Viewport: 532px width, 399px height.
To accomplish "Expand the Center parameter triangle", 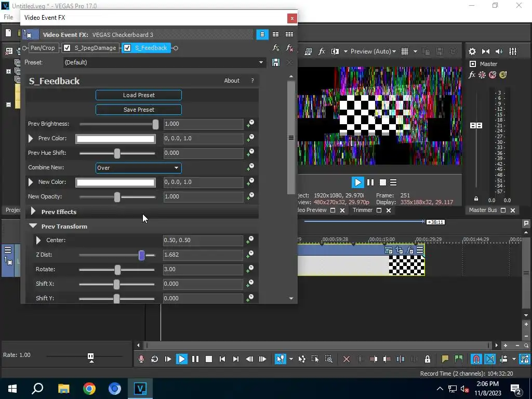I will tap(38, 240).
